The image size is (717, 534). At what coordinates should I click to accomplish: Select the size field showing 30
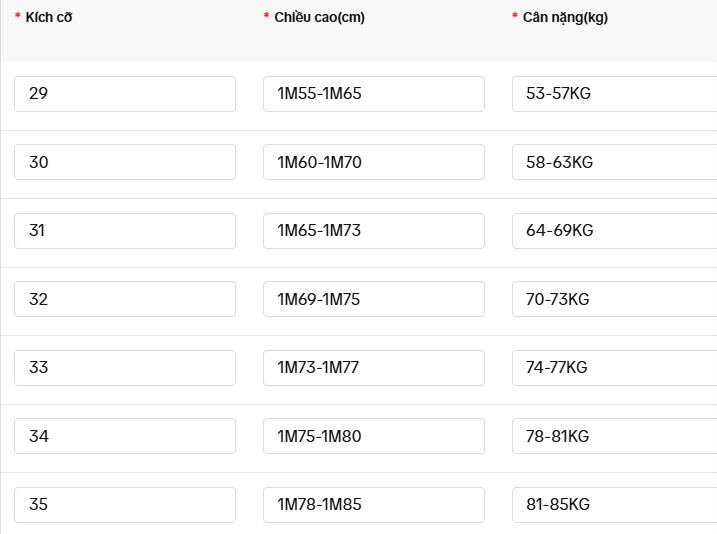(x=125, y=162)
